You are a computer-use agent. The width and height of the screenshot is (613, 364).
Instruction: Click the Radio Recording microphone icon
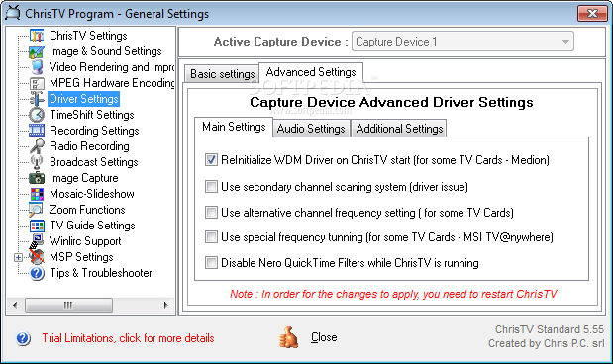point(37,146)
